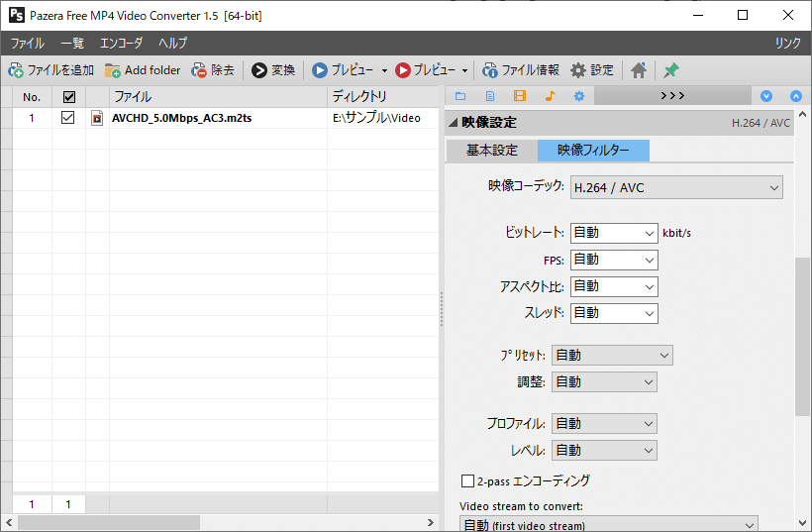The height and width of the screenshot is (532, 812).
Task: Open the FPS dropdown
Action: pyautogui.click(x=614, y=260)
